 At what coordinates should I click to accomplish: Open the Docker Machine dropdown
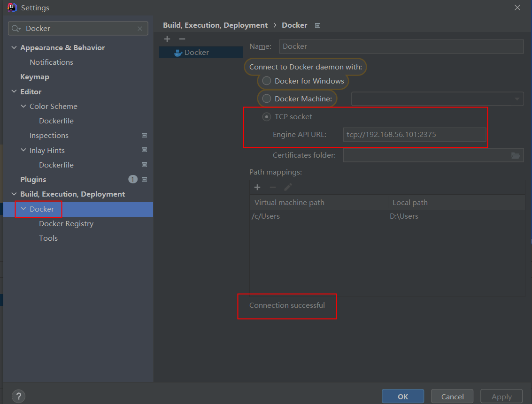[437, 99]
